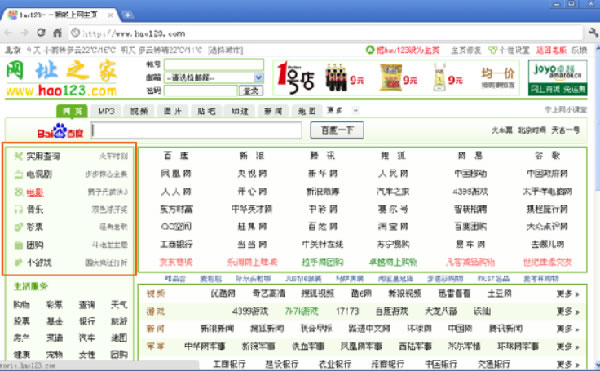Switch to the 地图 search tab
600x371 pixels.
307,111
